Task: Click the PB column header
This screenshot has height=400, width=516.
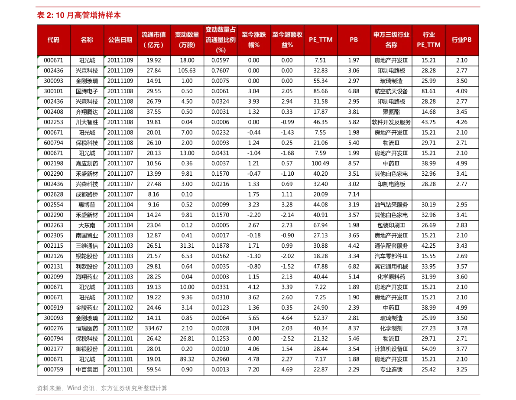Action: pyautogui.click(x=354, y=40)
